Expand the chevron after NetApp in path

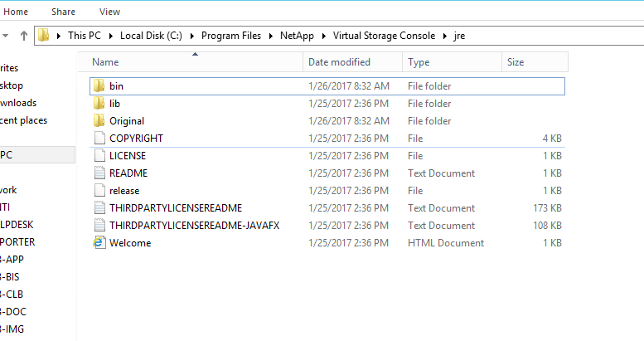(x=326, y=36)
